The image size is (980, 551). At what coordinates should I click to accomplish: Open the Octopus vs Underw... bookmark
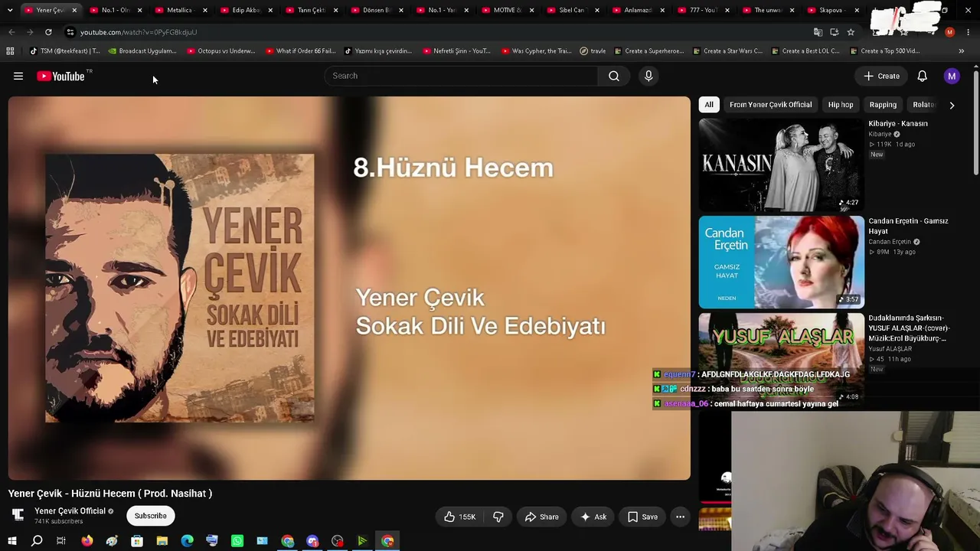tap(220, 51)
